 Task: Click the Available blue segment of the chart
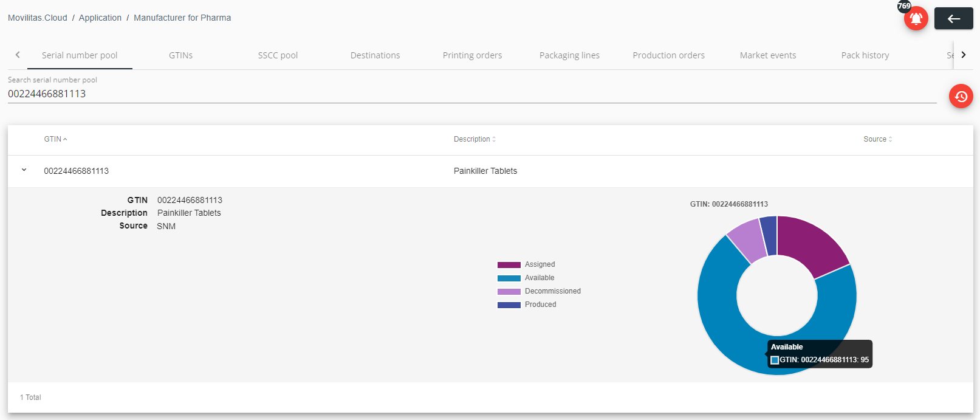tap(723, 322)
